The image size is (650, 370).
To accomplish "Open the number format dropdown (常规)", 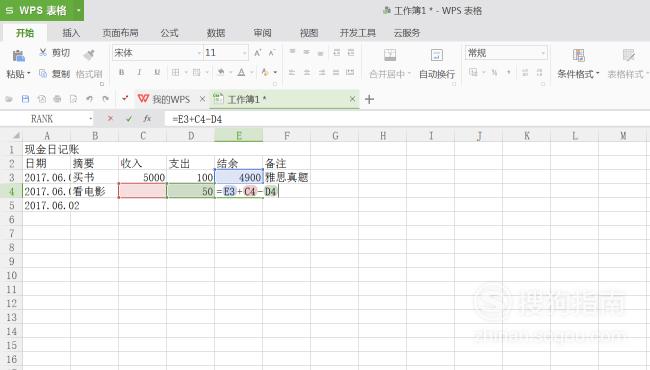I will [543, 53].
